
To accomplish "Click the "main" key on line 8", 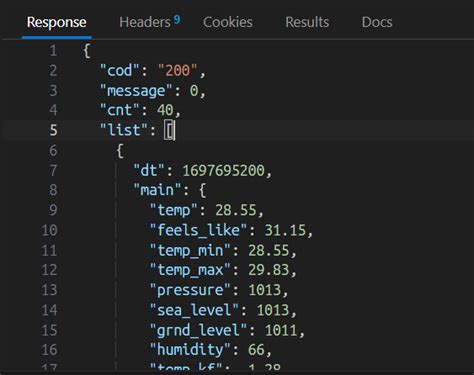I will (157, 190).
